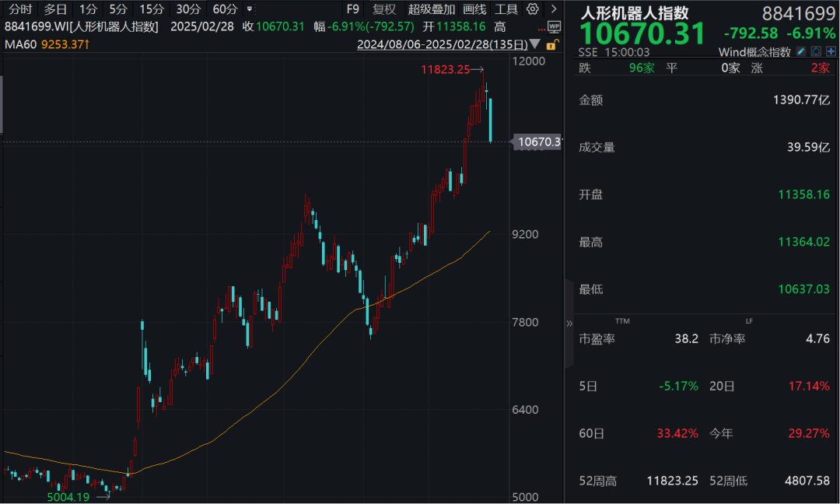Add index to watchlist with plus icon

pos(830,51)
